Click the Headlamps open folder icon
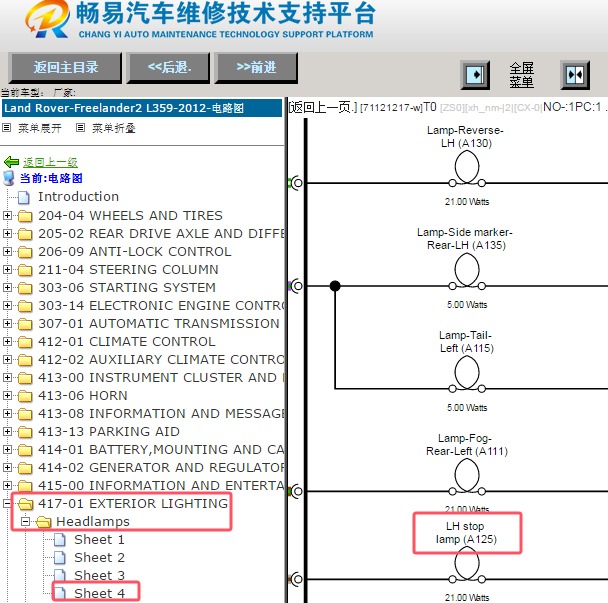Viewport: 608px width, 603px height. [x=44, y=522]
